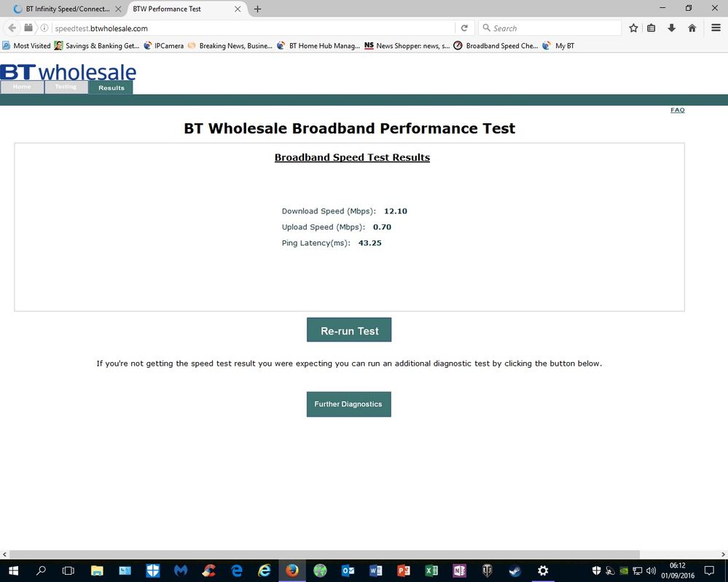Open IPCamera bookmark

[x=163, y=45]
